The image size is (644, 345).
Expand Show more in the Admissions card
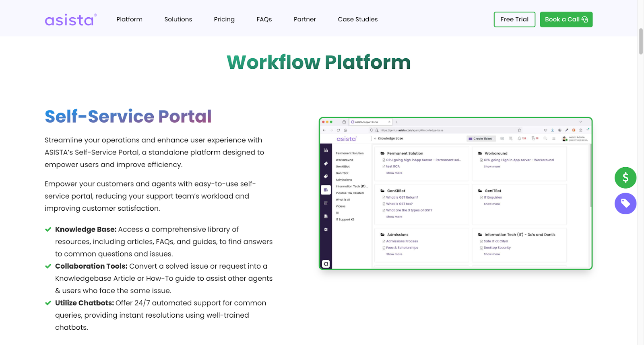394,254
